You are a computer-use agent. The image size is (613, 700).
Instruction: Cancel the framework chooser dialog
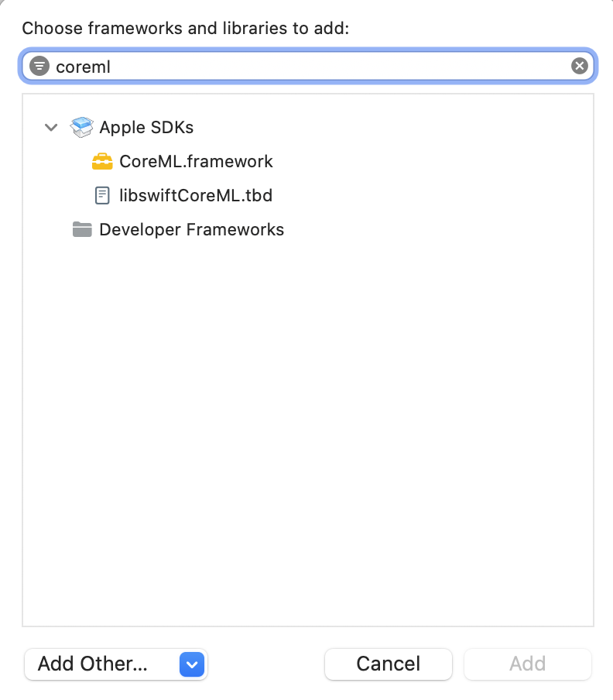(x=388, y=664)
